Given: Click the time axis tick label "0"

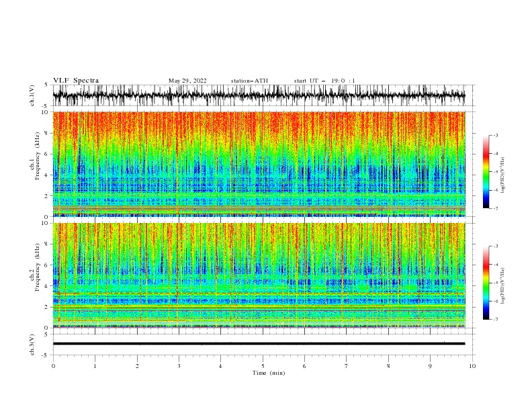Looking at the screenshot, I should [53, 366].
